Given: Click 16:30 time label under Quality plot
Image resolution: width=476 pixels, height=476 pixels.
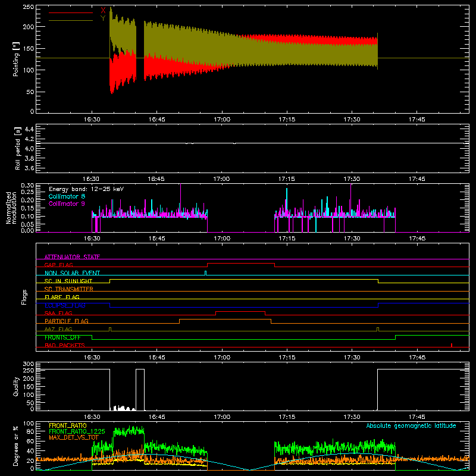Looking at the screenshot, I should coord(92,417).
